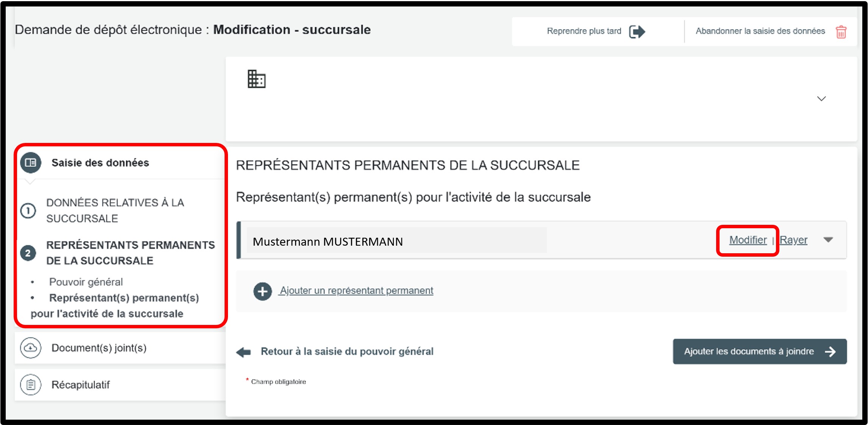Click the plus icon to add a representative
The width and height of the screenshot is (868, 425).
pos(262,291)
